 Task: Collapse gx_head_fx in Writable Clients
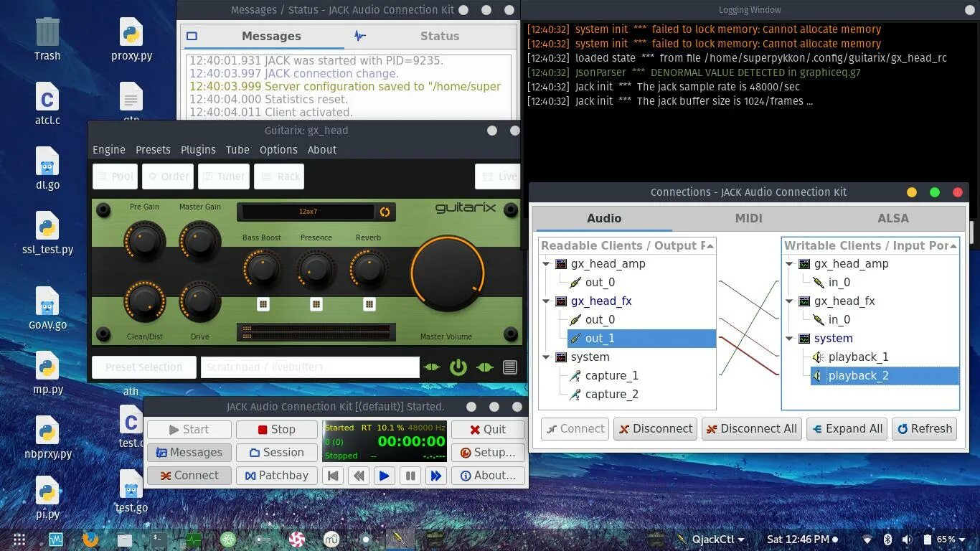click(x=790, y=301)
